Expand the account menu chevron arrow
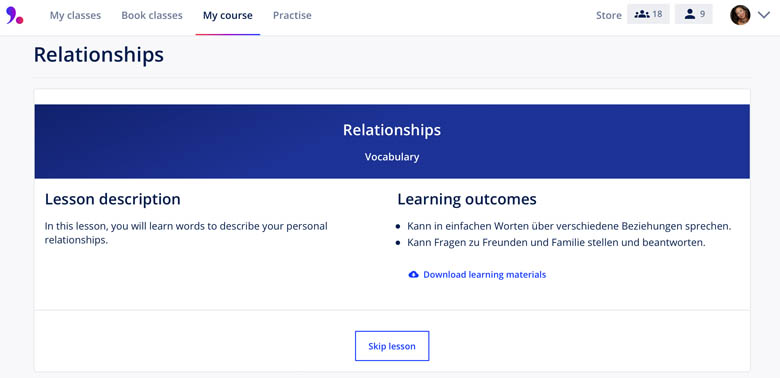Screen dimensions: 780x378 [764, 15]
